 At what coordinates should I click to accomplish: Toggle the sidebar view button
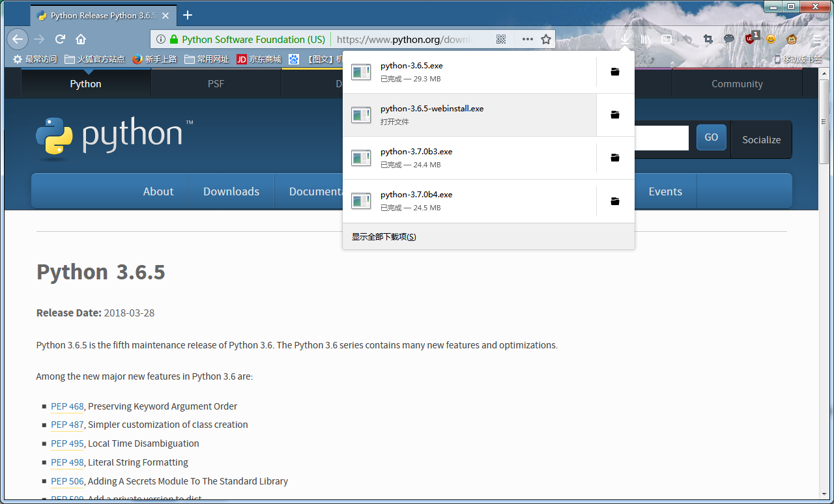click(x=667, y=39)
